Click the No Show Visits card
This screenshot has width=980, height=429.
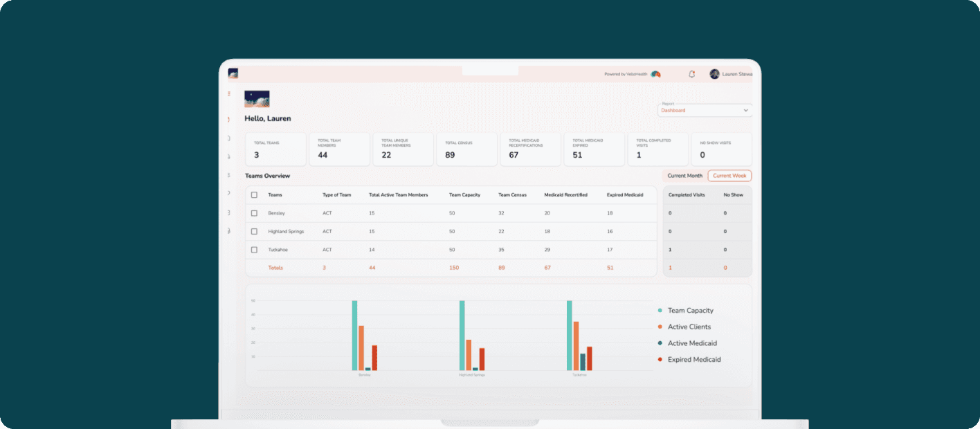coord(721,149)
